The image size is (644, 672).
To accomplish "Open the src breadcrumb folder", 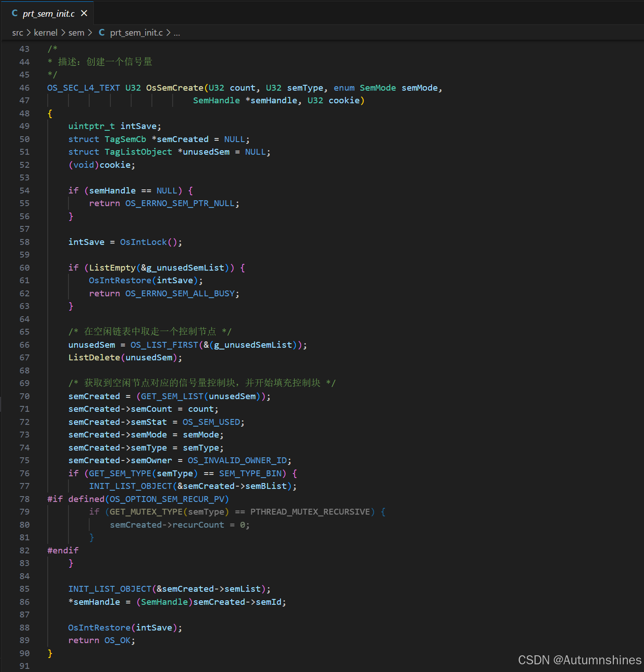I will click(x=18, y=33).
